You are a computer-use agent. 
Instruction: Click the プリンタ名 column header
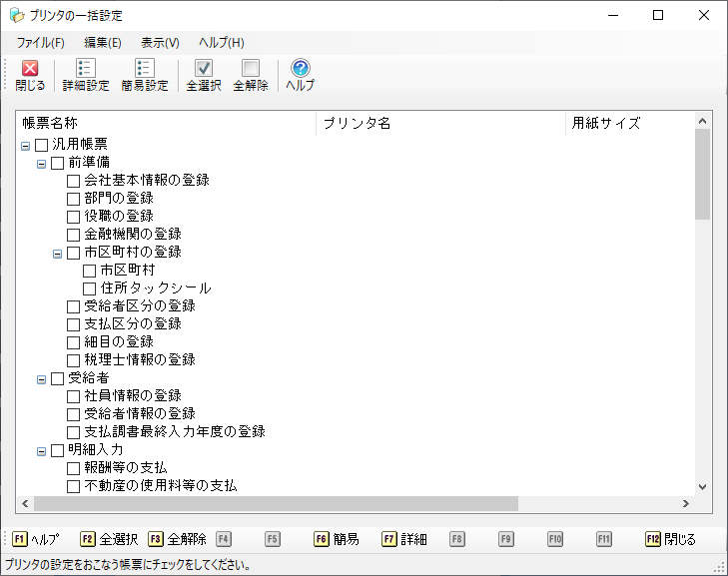click(439, 124)
